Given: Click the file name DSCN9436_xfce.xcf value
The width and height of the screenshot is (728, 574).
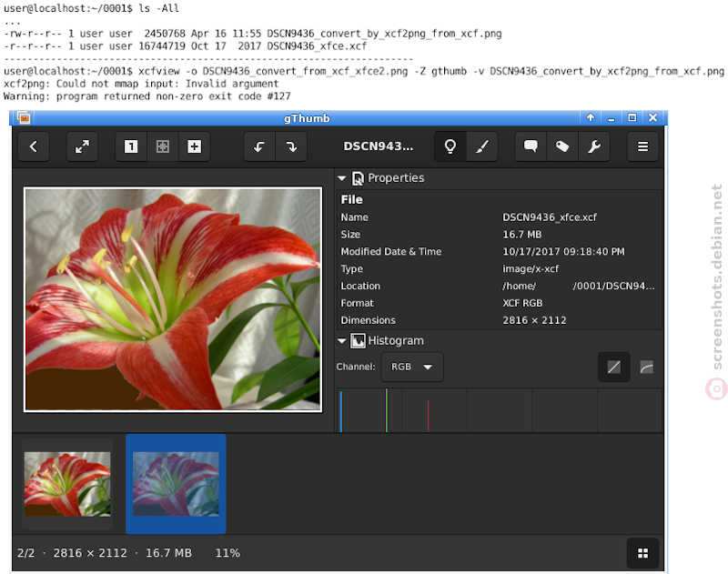Looking at the screenshot, I should point(550,217).
